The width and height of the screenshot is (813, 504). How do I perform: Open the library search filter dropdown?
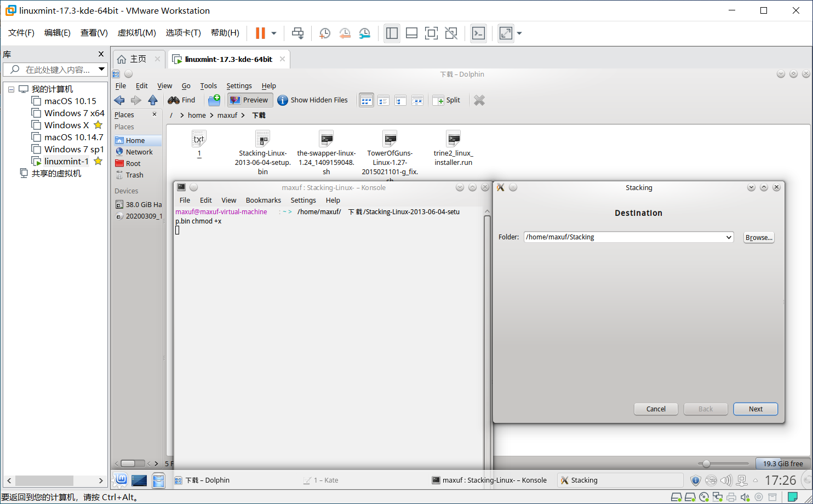[101, 70]
